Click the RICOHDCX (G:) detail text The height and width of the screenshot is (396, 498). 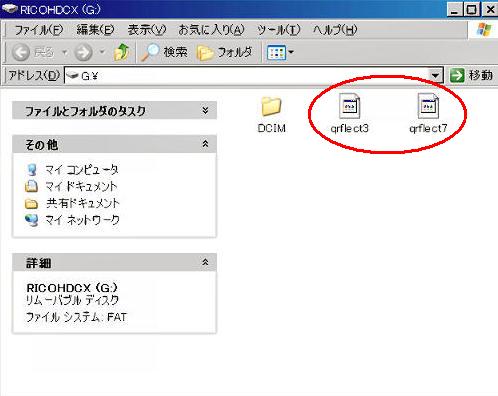pyautogui.click(x=72, y=288)
